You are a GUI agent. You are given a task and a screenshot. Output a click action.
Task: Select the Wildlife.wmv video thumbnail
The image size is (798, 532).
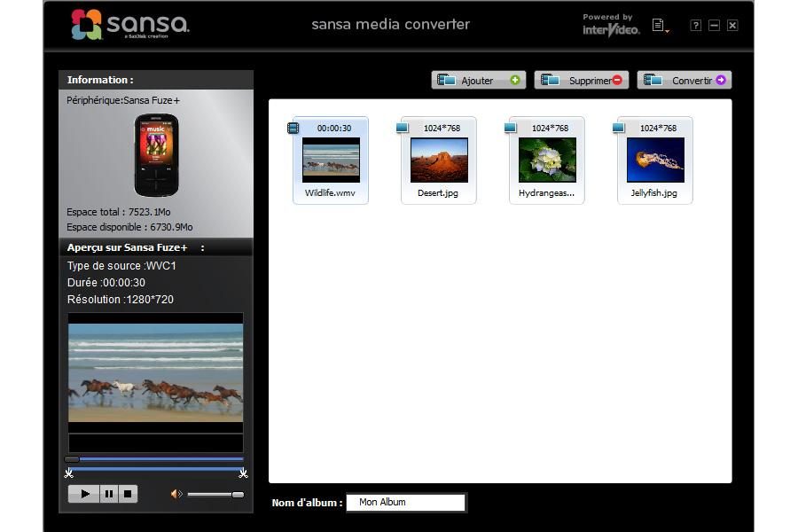pos(331,160)
